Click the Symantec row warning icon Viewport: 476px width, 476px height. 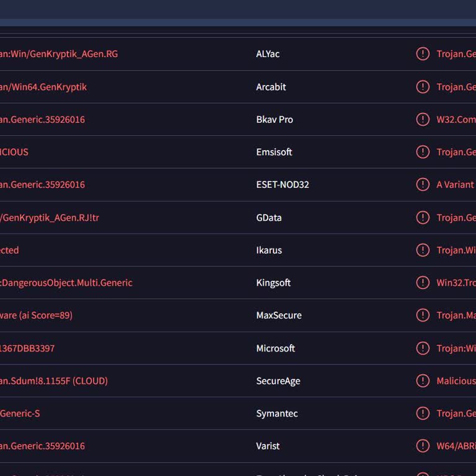click(423, 413)
